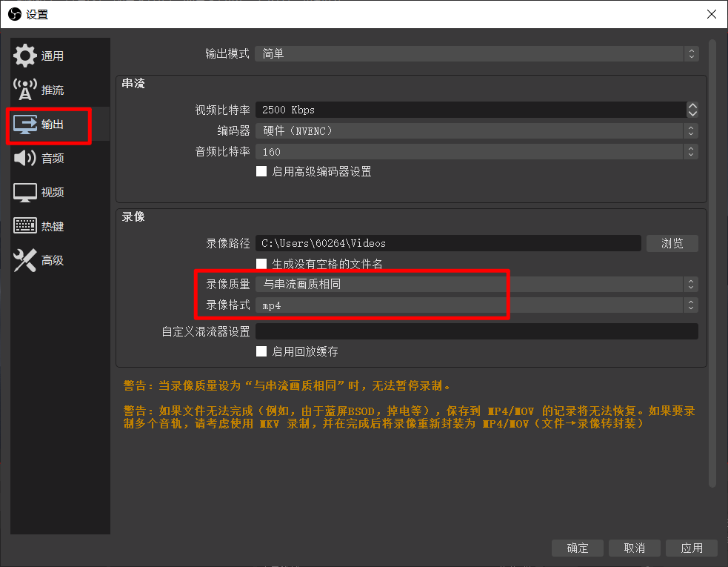The width and height of the screenshot is (728, 567).
Task: Open the 输出模式 dropdown showing 简单
Action: pos(476,54)
